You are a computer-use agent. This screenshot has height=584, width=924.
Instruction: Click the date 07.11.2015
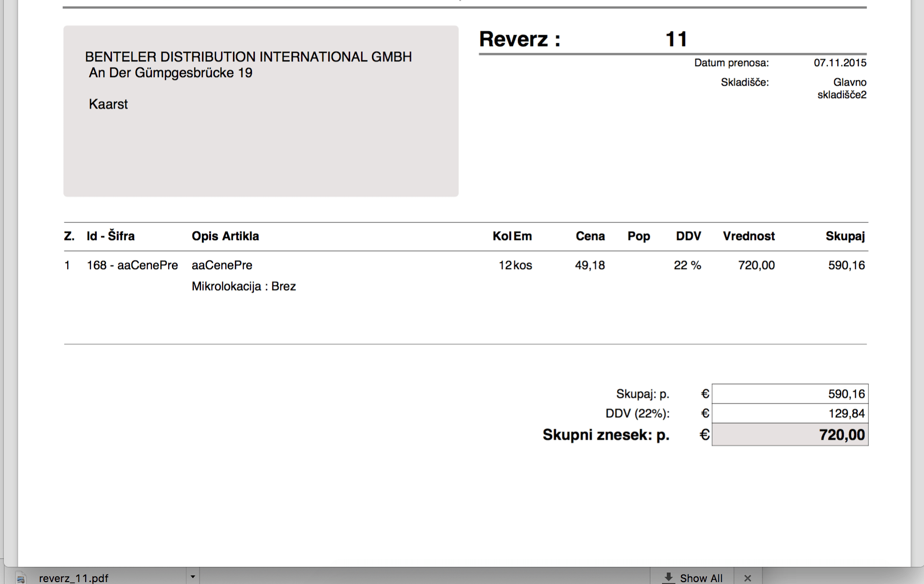(840, 63)
